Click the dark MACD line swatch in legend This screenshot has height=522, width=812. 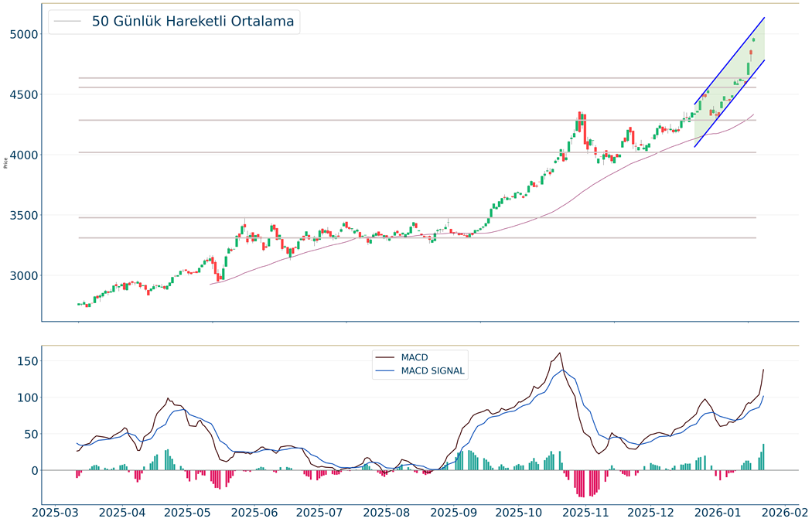click(385, 357)
